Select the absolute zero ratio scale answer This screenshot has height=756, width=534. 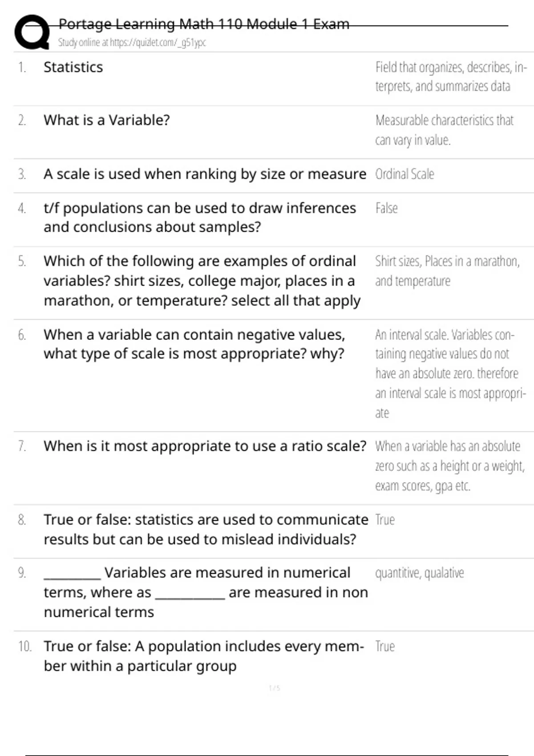pos(449,466)
